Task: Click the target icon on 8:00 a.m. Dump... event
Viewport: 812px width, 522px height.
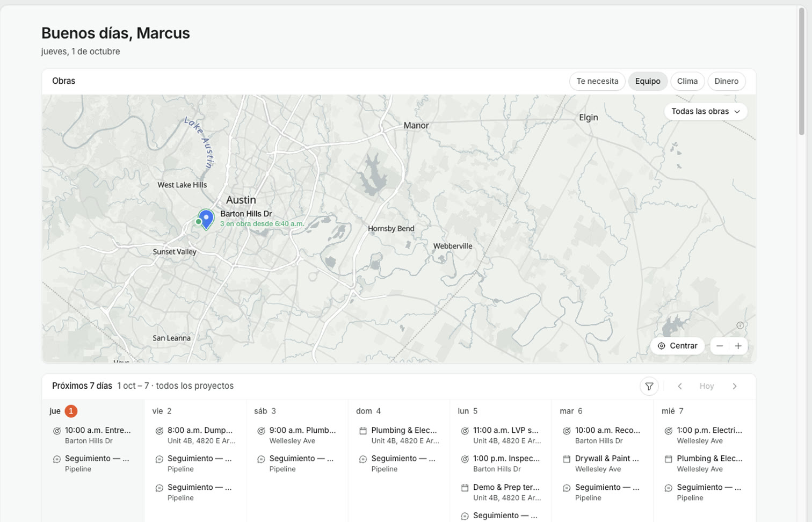Action: click(160, 431)
